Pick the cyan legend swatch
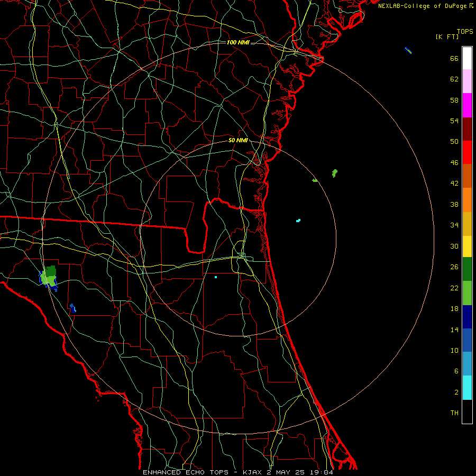 (x=467, y=388)
